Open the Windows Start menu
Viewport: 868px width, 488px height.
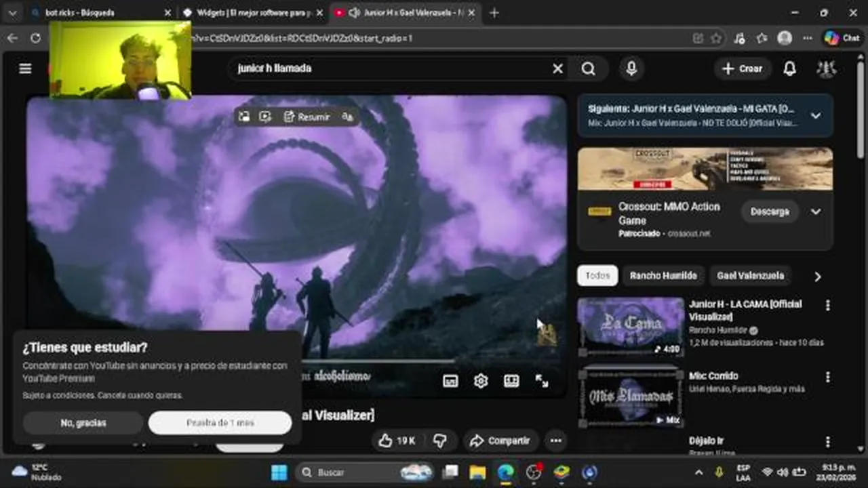click(279, 472)
